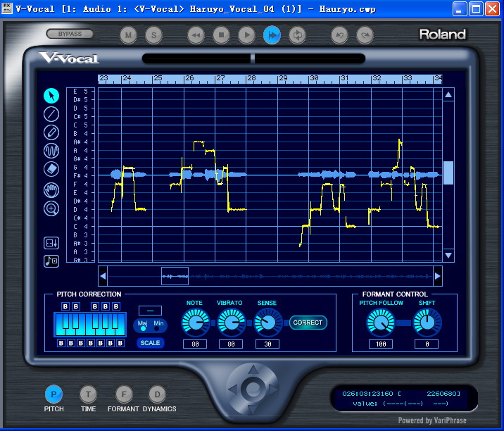
Task: Select the vibrato wave tool
Action: tap(51, 151)
